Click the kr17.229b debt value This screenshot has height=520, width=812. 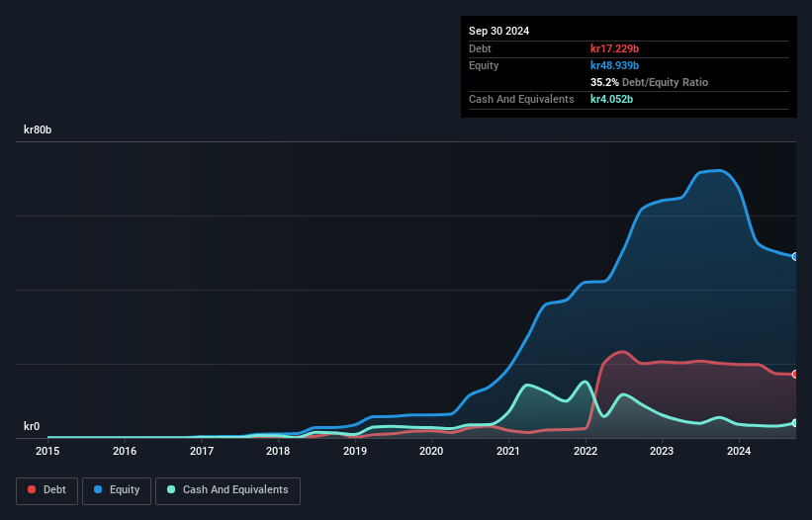click(x=615, y=48)
